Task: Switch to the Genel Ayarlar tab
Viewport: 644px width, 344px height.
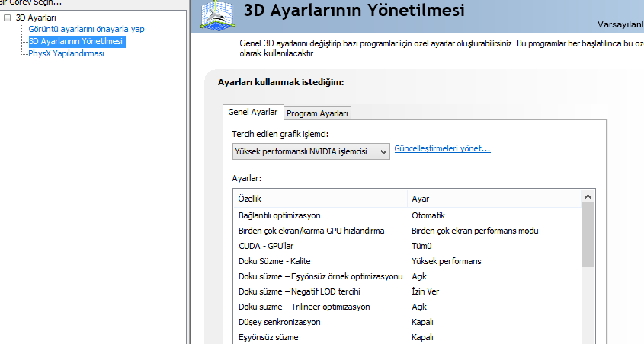Action: coord(253,113)
